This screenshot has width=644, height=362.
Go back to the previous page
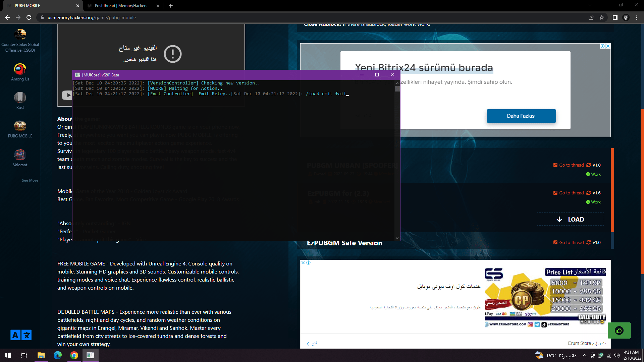tap(7, 17)
